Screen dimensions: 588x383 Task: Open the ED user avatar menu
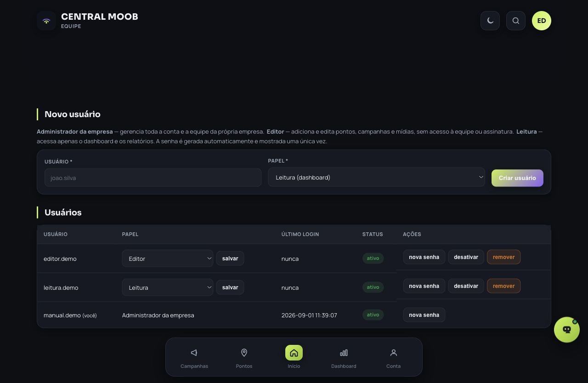[x=542, y=21]
